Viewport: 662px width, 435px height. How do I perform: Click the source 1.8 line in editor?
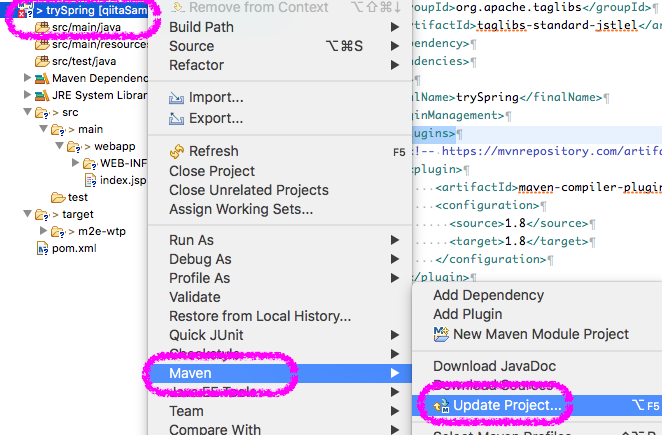(518, 223)
